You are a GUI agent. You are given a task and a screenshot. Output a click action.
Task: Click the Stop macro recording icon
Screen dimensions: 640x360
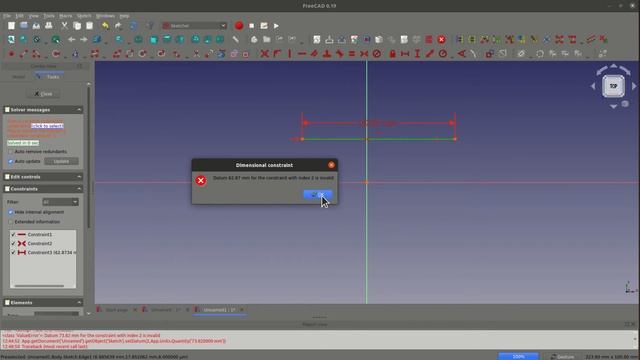252,26
